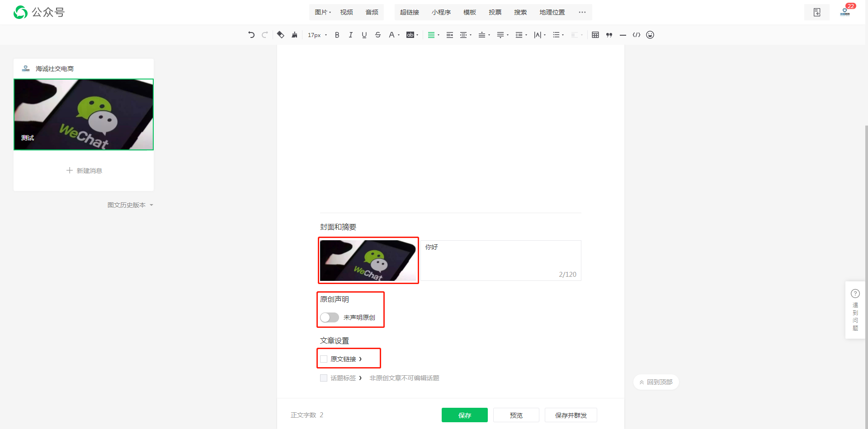Click the redo arrow icon
This screenshot has height=429, width=868.
(265, 35)
